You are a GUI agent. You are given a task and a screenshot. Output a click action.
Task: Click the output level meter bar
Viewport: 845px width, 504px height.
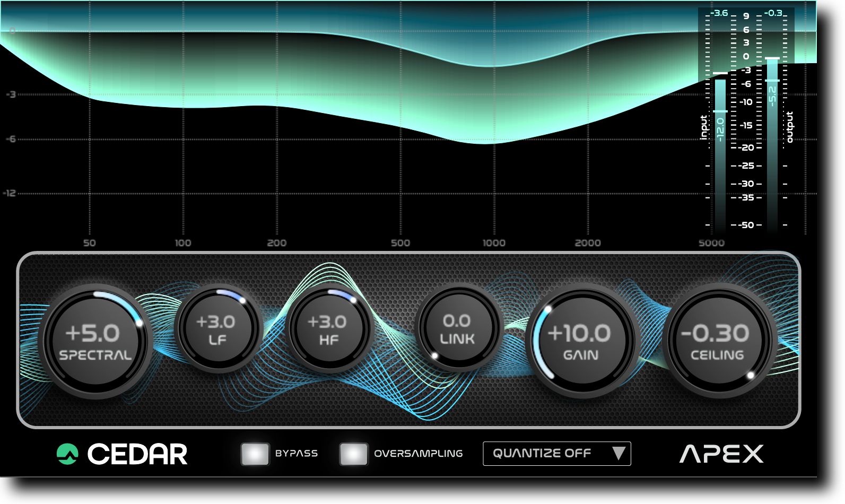(x=772, y=143)
